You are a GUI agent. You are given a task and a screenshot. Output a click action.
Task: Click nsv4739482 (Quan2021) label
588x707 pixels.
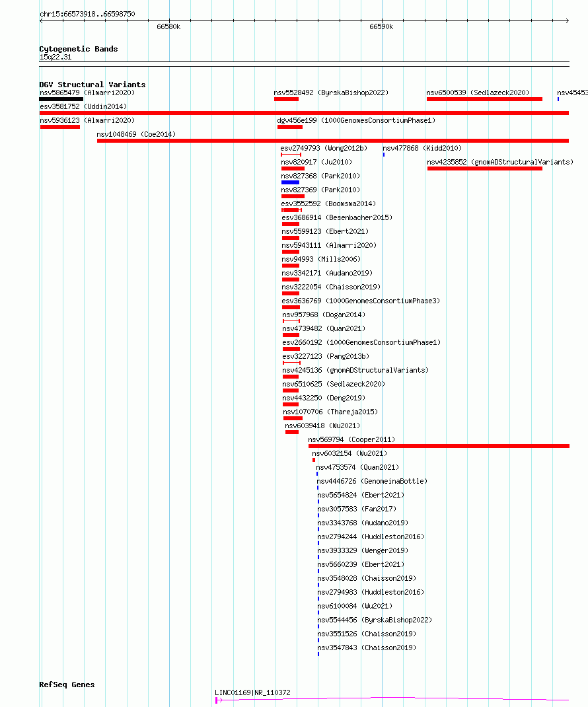[x=324, y=328]
